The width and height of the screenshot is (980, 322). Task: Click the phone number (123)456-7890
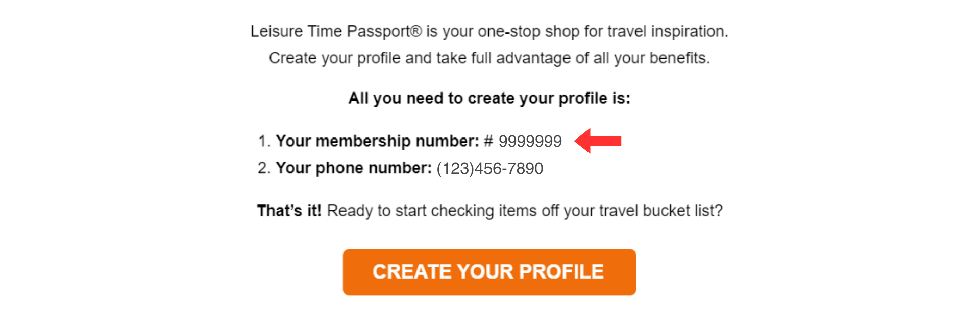(x=489, y=168)
